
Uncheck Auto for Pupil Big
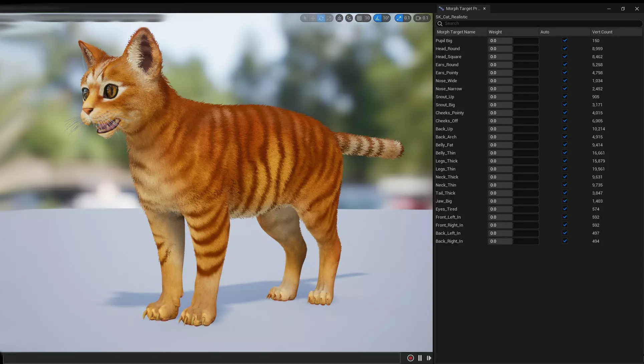tap(565, 40)
